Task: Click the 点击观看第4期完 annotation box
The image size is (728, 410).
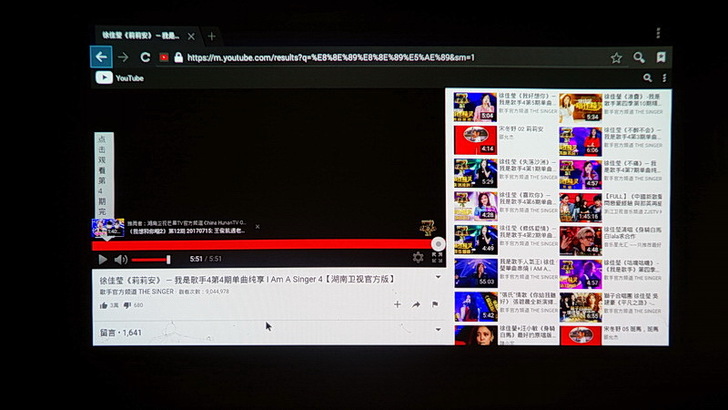Action: point(104,175)
